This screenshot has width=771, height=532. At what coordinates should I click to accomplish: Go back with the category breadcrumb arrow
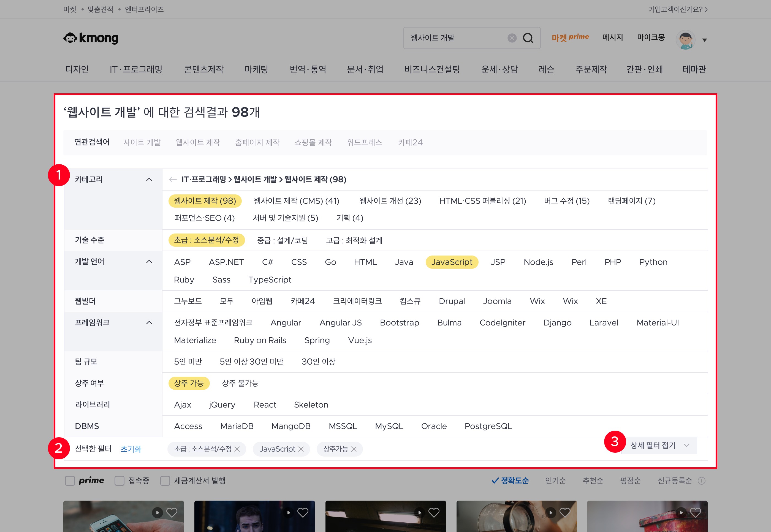[x=172, y=180]
